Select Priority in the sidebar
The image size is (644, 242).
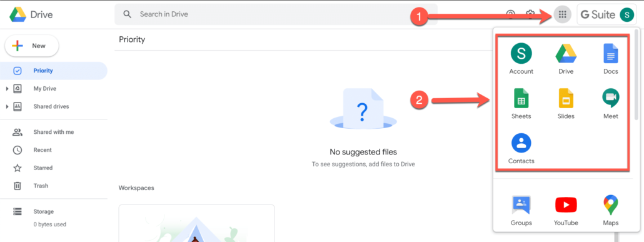coord(53,71)
